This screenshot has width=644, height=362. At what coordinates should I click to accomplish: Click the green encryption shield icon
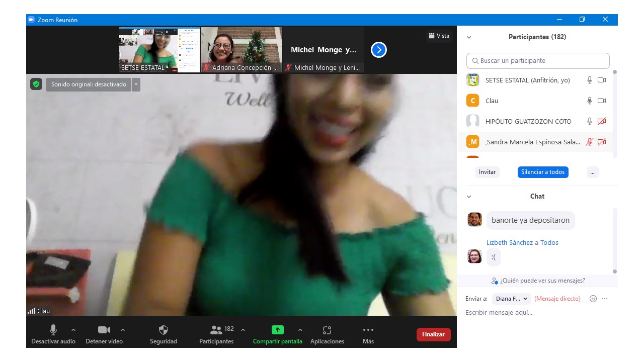click(36, 84)
